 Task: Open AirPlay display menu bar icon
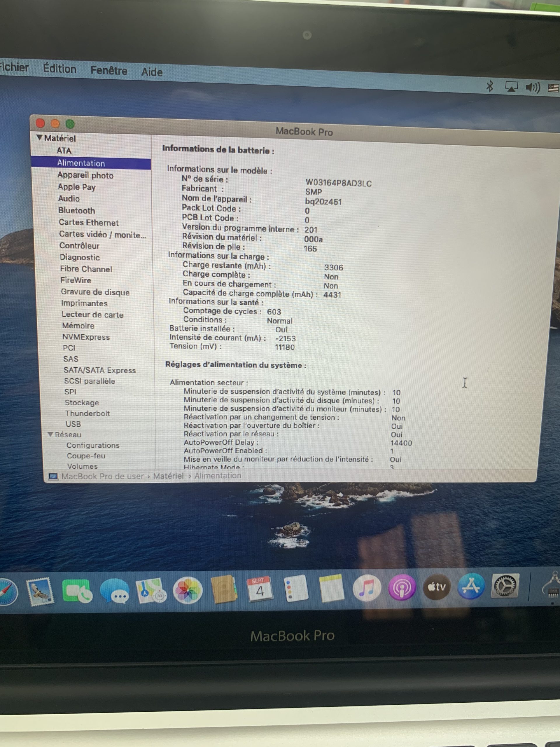pyautogui.click(x=511, y=87)
